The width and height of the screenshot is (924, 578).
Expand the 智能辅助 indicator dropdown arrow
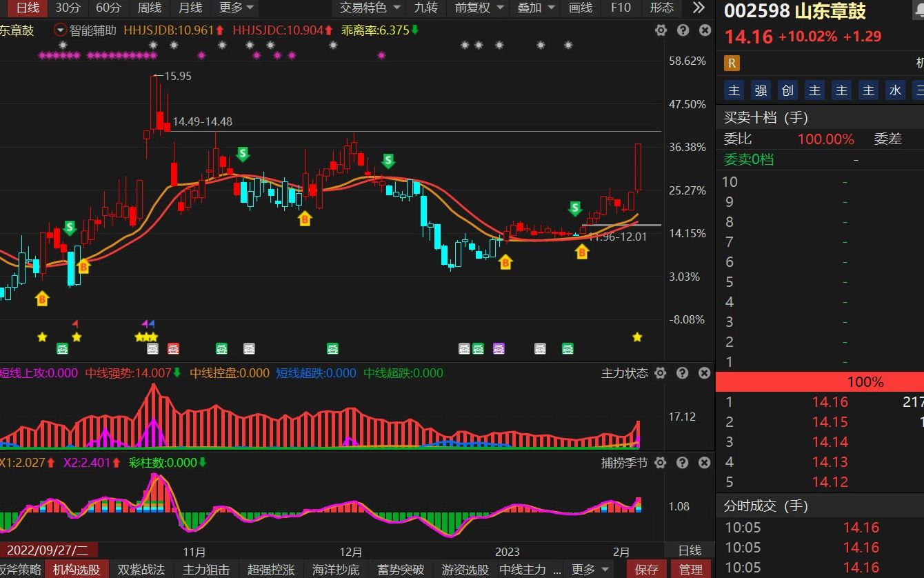[60, 30]
